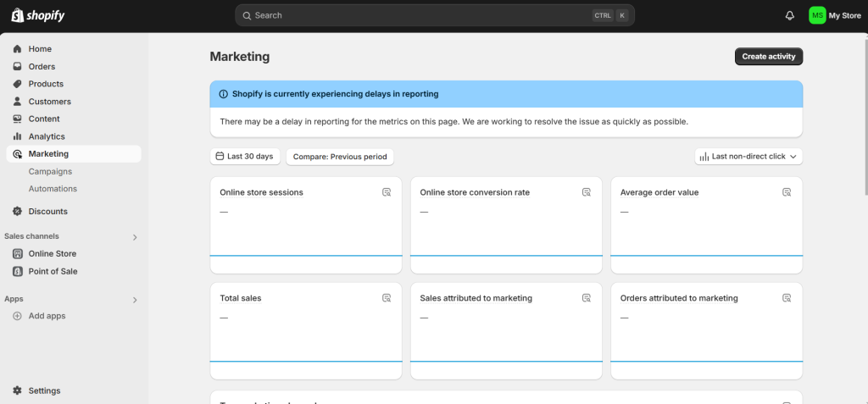Open report icon on Total sales card
This screenshot has width=868, height=404.
386,298
